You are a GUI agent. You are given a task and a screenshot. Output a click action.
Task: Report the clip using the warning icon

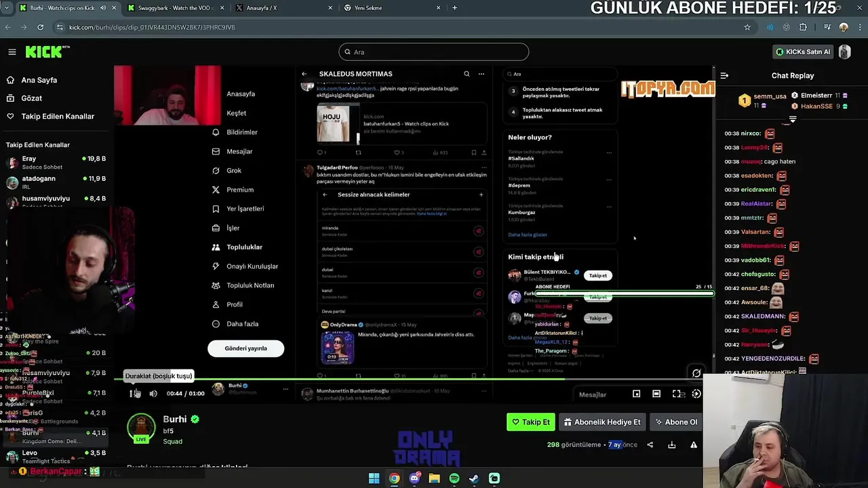(693, 445)
